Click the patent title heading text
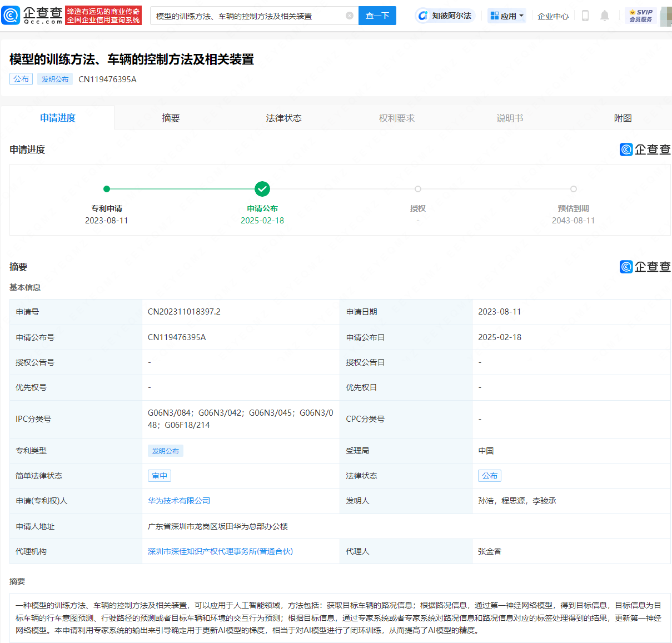Viewport: 672px width, 643px height. (x=132, y=59)
